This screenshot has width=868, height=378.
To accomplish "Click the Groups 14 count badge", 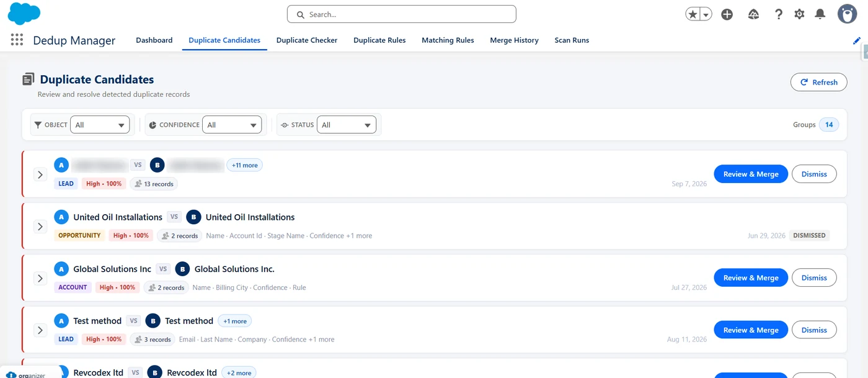I will coord(829,125).
